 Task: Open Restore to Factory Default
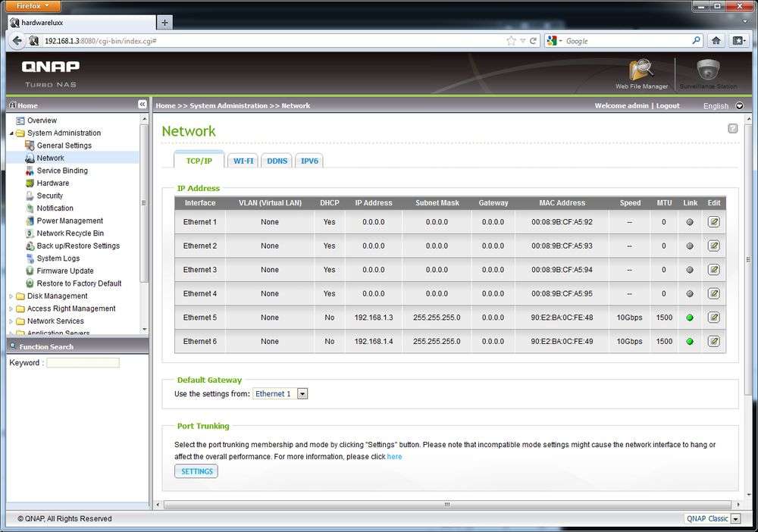pos(79,283)
